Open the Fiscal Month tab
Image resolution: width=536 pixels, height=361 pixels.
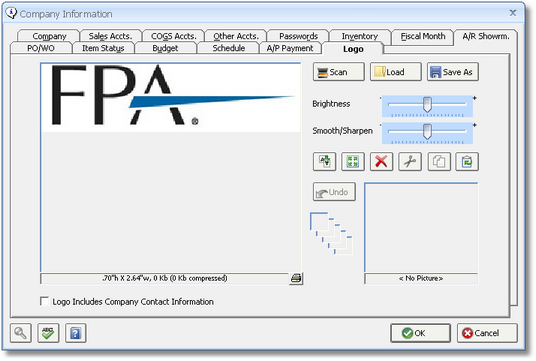(423, 36)
